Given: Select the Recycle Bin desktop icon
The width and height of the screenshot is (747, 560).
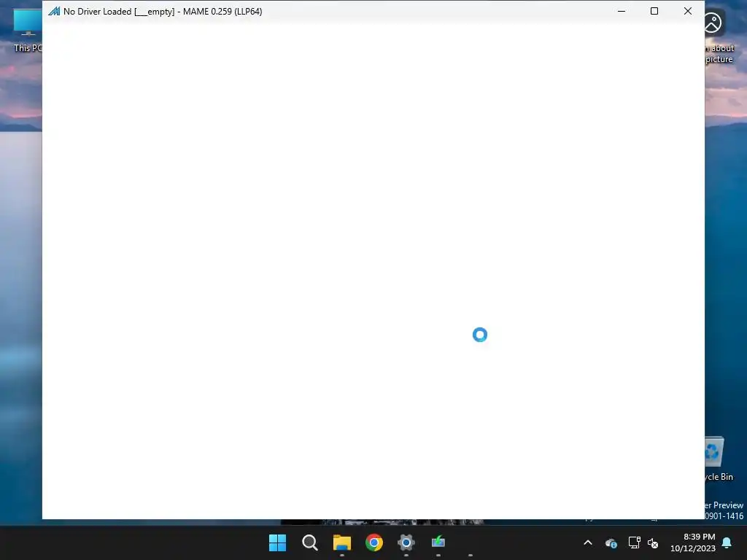Looking at the screenshot, I should click(719, 459).
